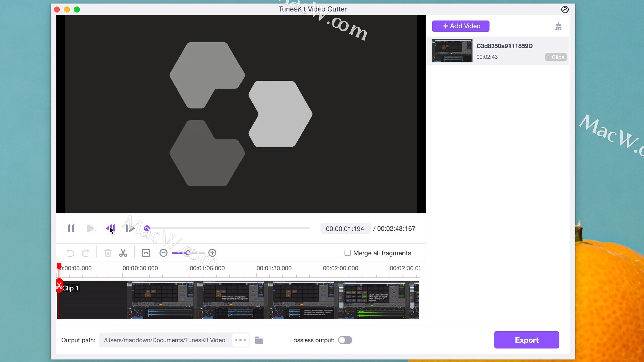Click the playback progress handle
Image resolution: width=644 pixels, height=362 pixels.
(x=147, y=229)
